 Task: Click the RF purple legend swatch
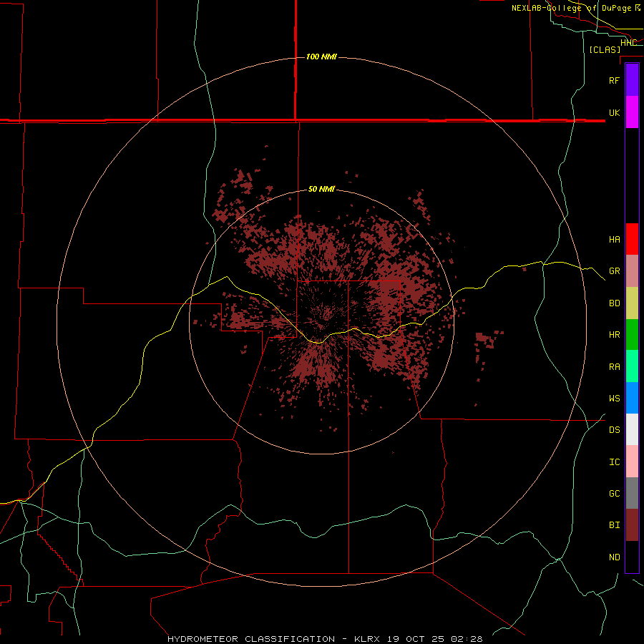pos(632,80)
